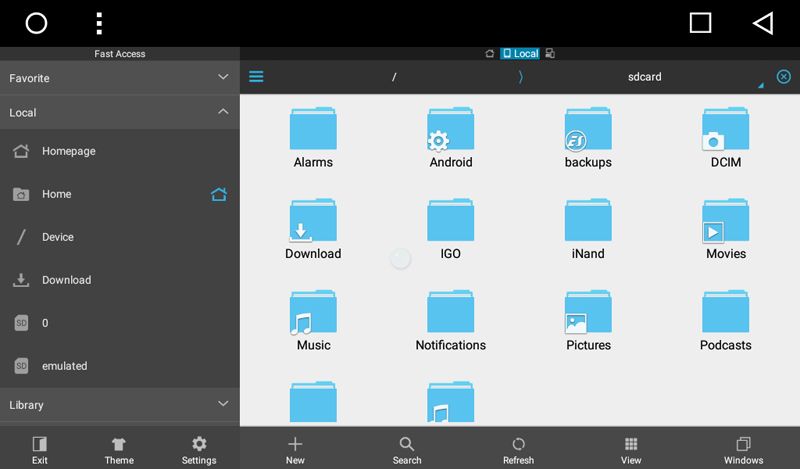Expand the Library section
This screenshot has width=800, height=469.
click(x=120, y=405)
